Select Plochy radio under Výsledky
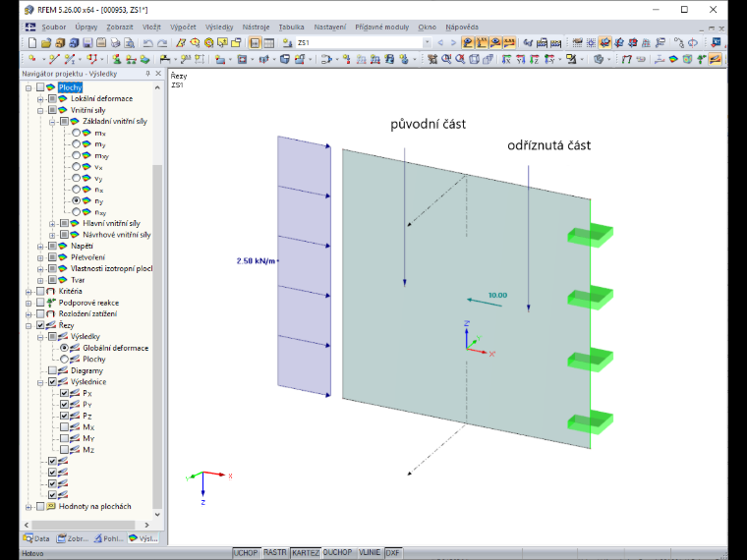Image resolution: width=747 pixels, height=560 pixels. 64,359
